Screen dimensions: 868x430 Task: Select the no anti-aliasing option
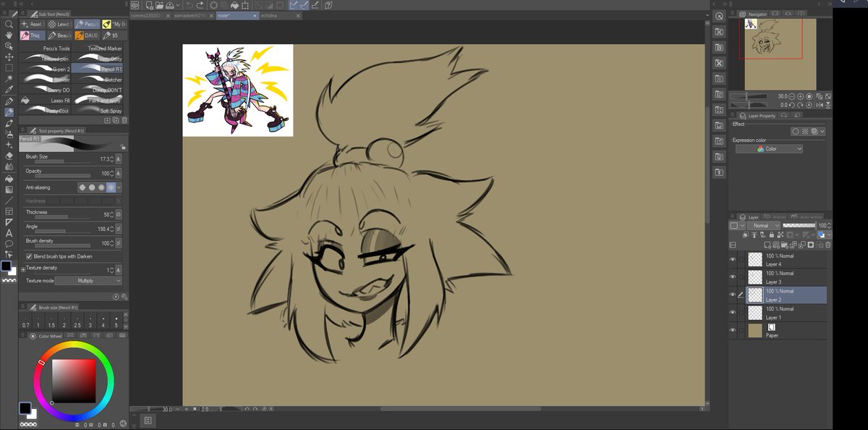click(82, 187)
